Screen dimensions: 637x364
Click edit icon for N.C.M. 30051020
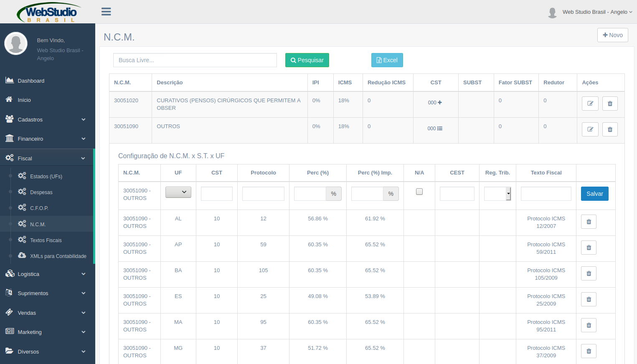point(590,104)
